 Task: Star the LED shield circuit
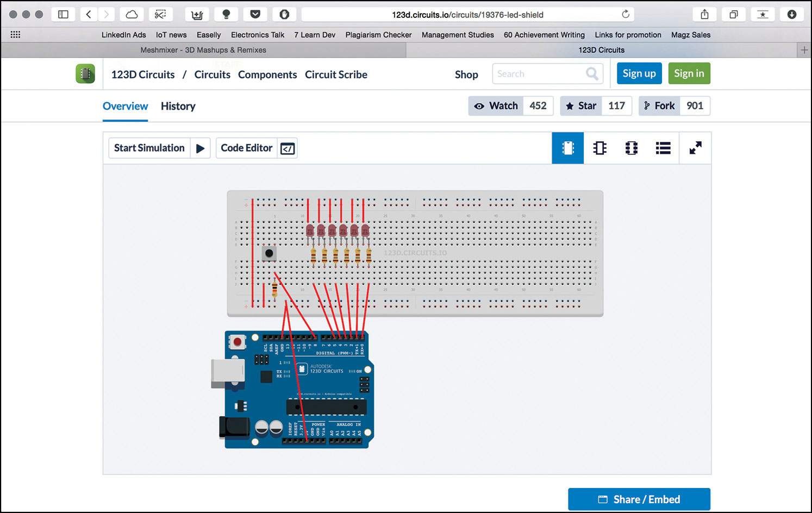(x=581, y=106)
